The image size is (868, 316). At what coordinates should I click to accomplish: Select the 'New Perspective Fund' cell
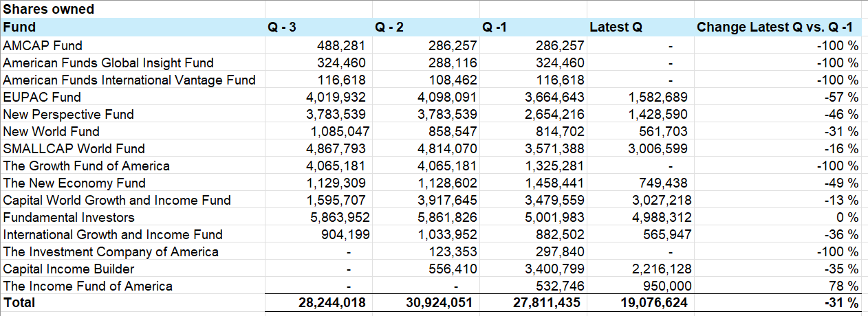133,114
